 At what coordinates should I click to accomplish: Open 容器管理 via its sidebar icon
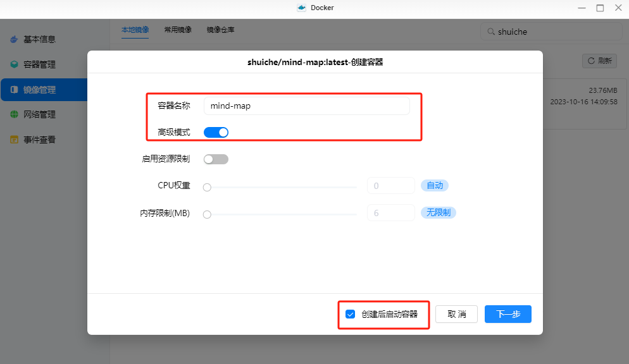(x=13, y=64)
